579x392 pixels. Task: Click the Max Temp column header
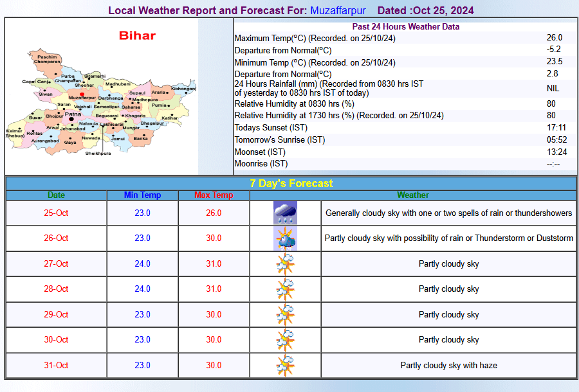[214, 195]
